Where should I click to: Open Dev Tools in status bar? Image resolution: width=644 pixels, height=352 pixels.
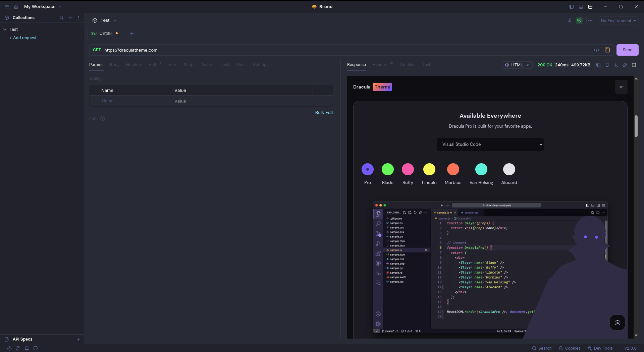tap(600, 348)
